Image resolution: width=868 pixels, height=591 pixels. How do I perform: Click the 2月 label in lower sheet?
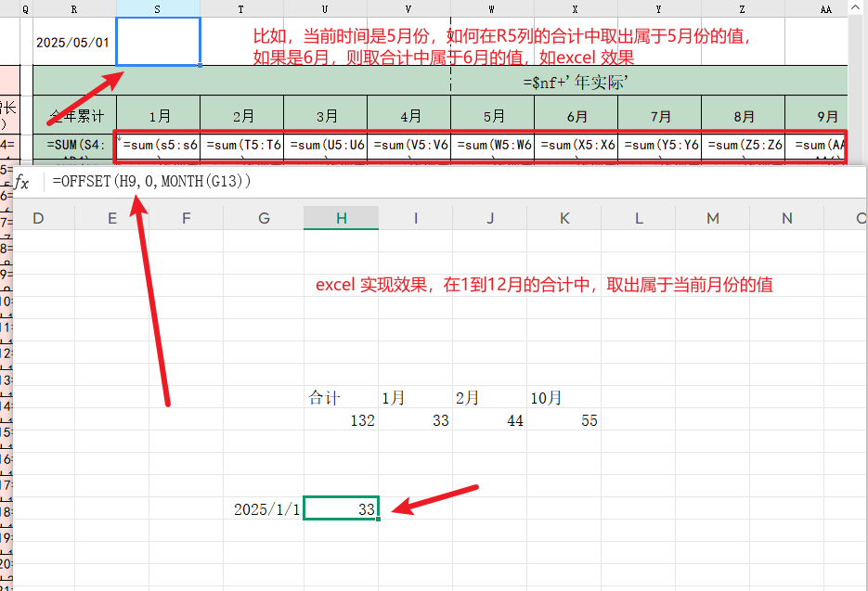click(x=490, y=397)
